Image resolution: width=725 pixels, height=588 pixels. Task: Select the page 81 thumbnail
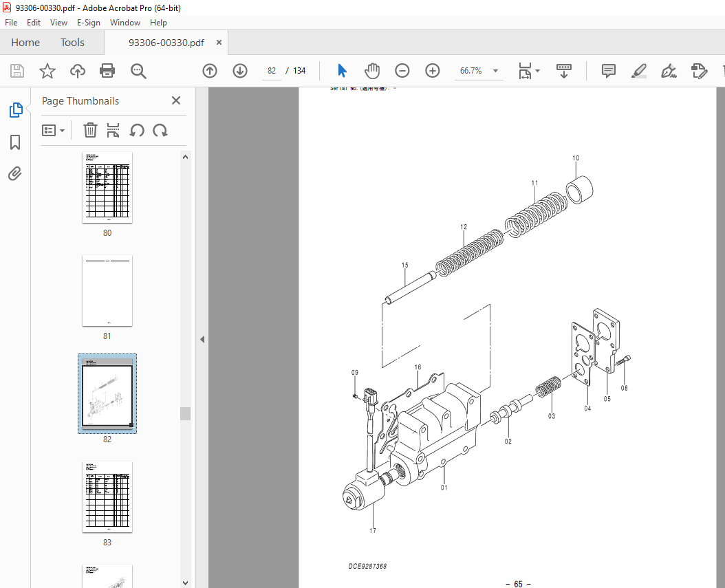click(x=107, y=291)
